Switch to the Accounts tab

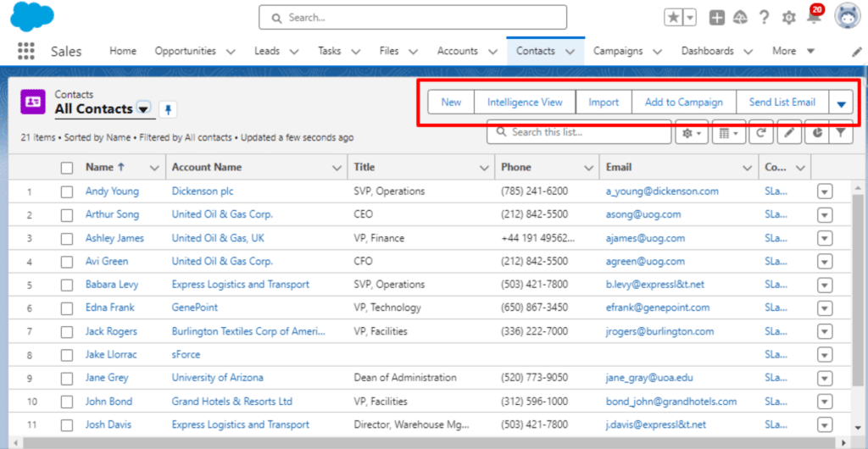pyautogui.click(x=457, y=51)
